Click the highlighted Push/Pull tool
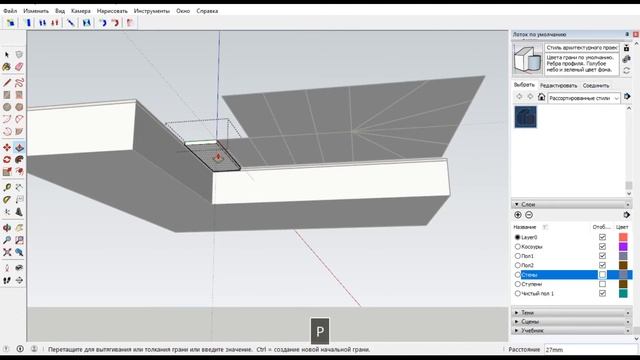Screen dimensions: 640x360 coord(19,147)
